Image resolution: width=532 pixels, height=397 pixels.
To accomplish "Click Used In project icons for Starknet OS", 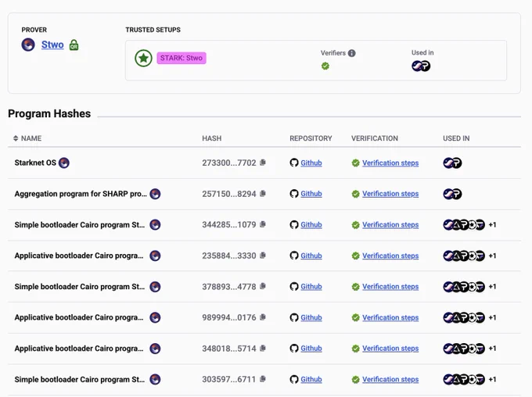I will pos(452,163).
